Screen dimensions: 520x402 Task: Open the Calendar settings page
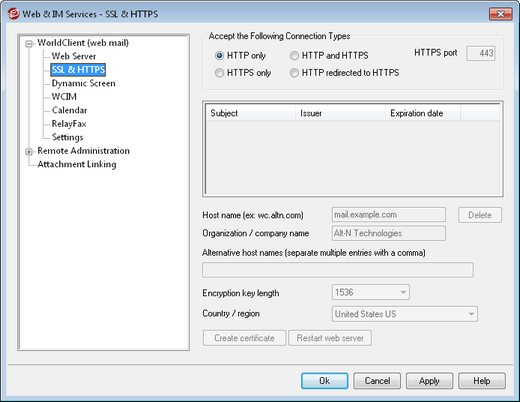tap(69, 110)
